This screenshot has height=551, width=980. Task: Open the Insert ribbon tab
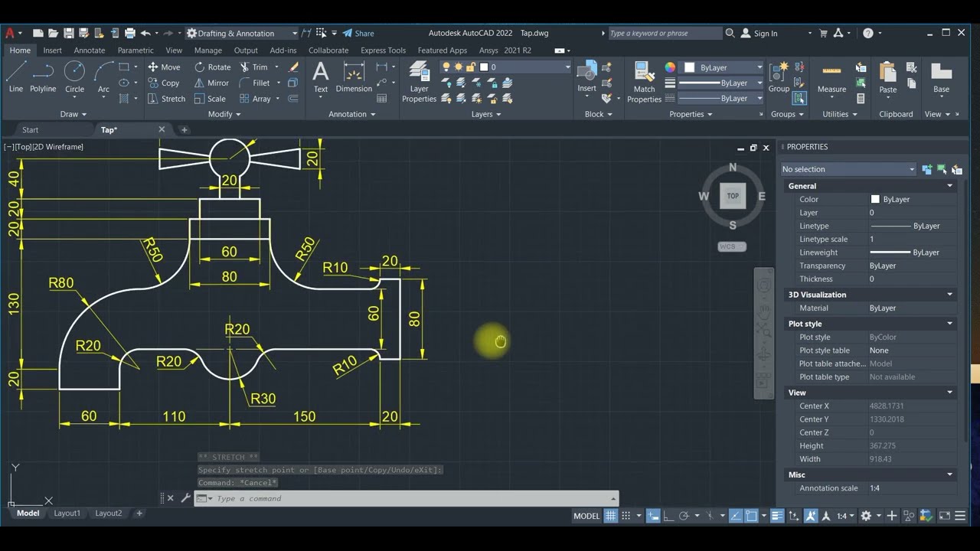click(53, 51)
